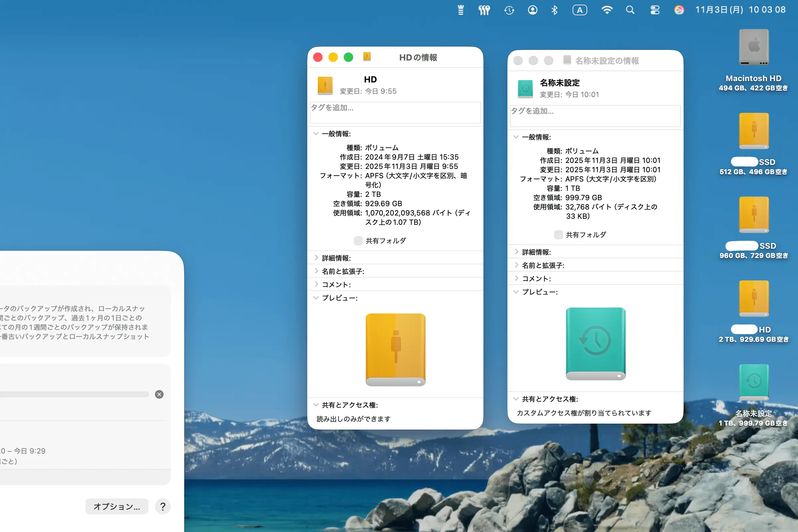
Task: Click the Time Machine menu bar icon
Action: tap(509, 10)
